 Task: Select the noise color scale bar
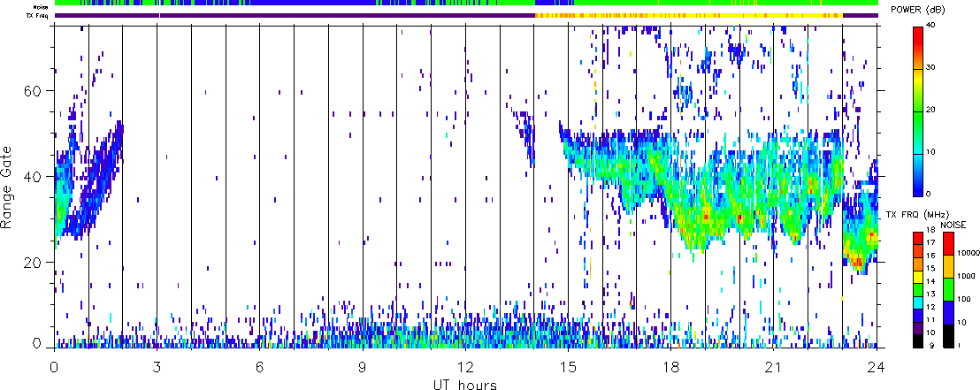click(x=948, y=289)
